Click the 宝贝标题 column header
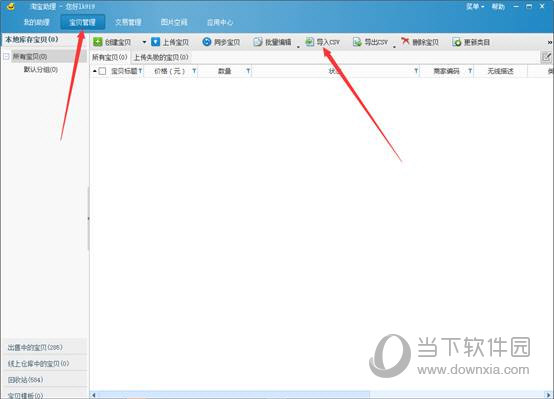Image resolution: width=554 pixels, height=399 pixels. 124,71
